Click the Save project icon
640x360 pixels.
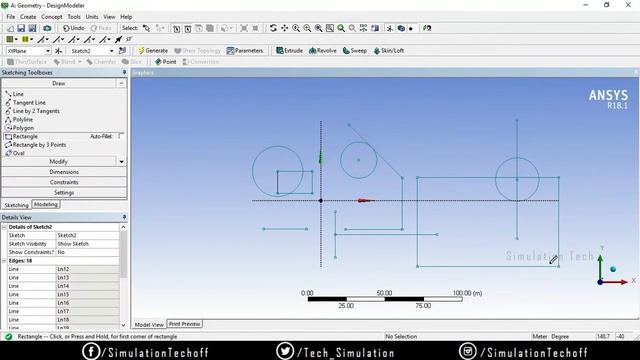pos(21,28)
